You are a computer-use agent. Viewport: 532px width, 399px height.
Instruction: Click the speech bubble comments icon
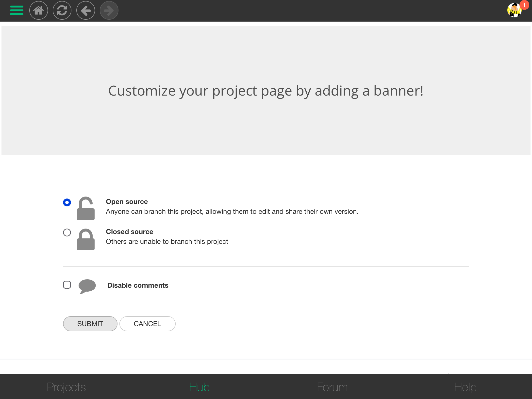[x=87, y=286]
